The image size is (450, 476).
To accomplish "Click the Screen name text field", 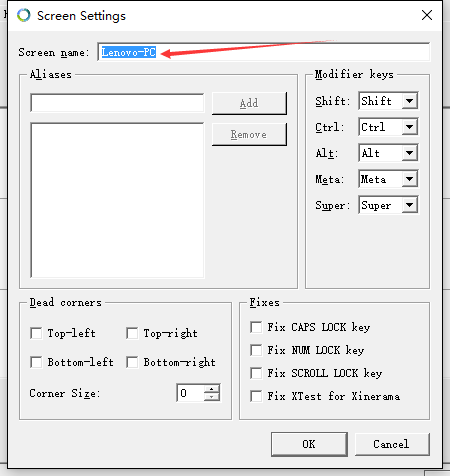I will pyautogui.click(x=264, y=52).
